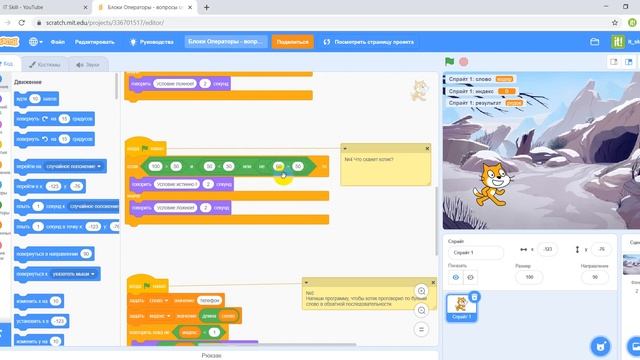Click the 100 value in the green operator block
The width and height of the screenshot is (640, 360).
coord(156,166)
